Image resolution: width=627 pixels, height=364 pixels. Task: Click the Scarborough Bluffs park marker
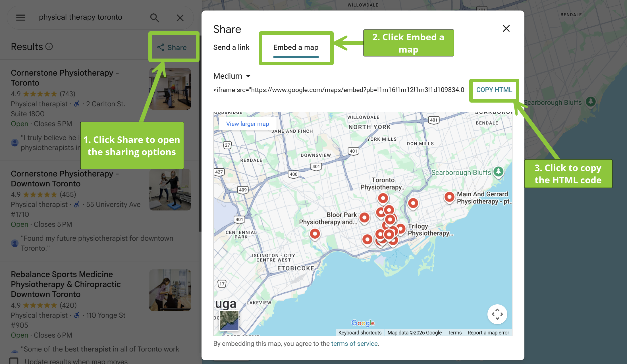tap(498, 171)
